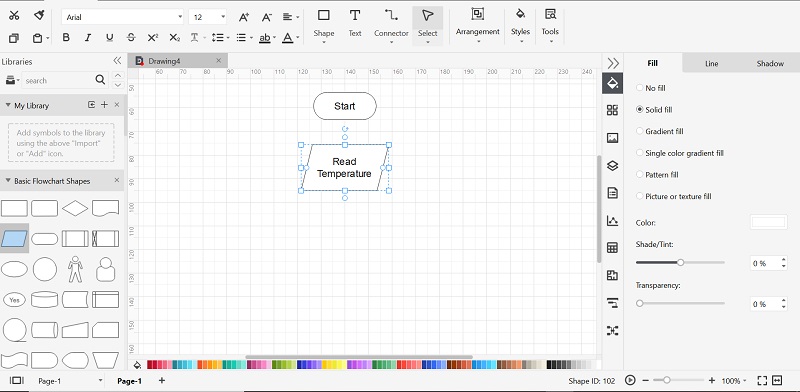Image resolution: width=800 pixels, height=392 pixels.
Task: Collapse the Libraries panel
Action: coord(117,61)
